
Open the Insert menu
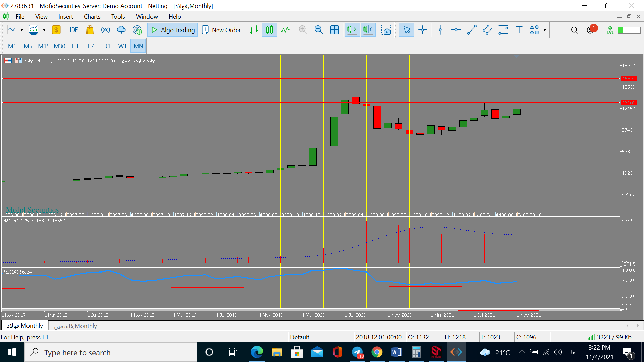coord(65,17)
